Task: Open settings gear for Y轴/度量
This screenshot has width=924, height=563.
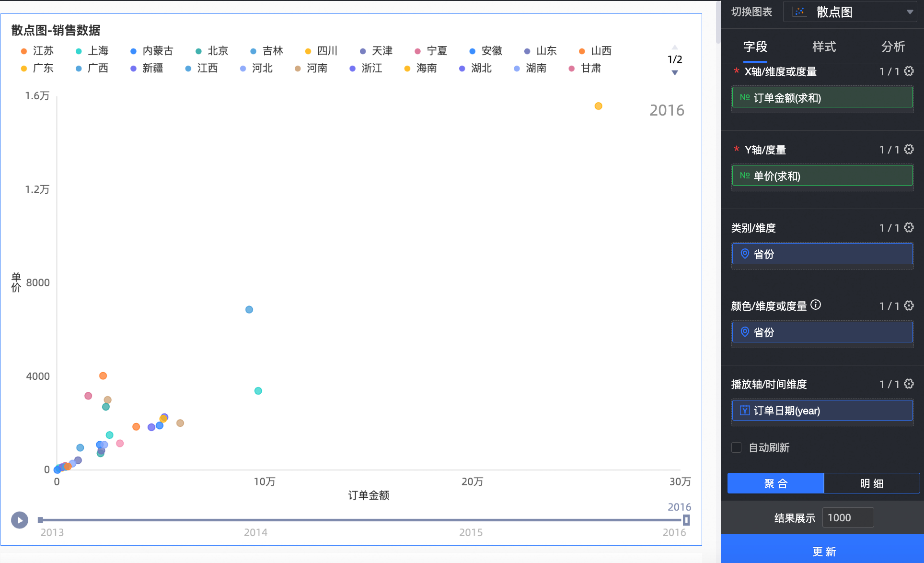Action: [909, 150]
